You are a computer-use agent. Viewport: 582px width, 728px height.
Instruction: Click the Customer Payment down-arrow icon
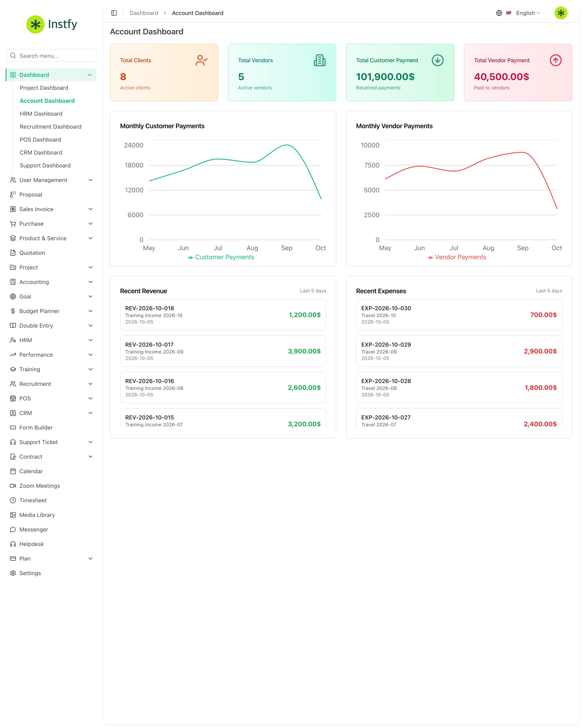click(x=438, y=60)
